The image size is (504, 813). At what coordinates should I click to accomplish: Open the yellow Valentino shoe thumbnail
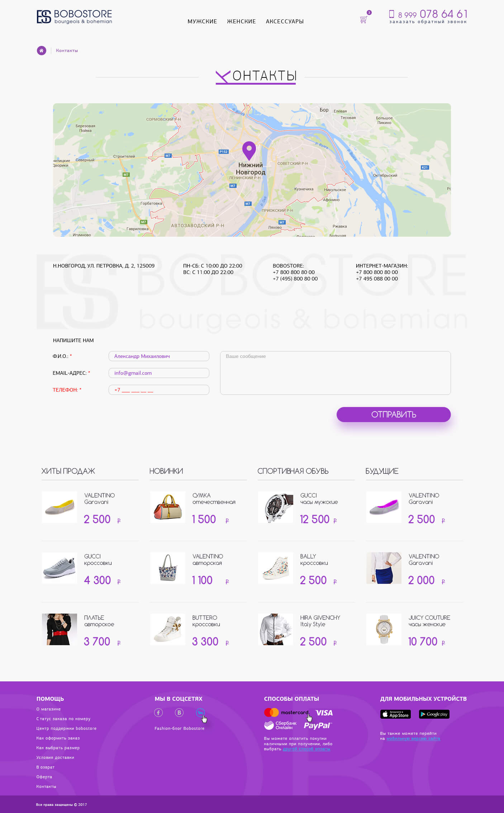(60, 507)
